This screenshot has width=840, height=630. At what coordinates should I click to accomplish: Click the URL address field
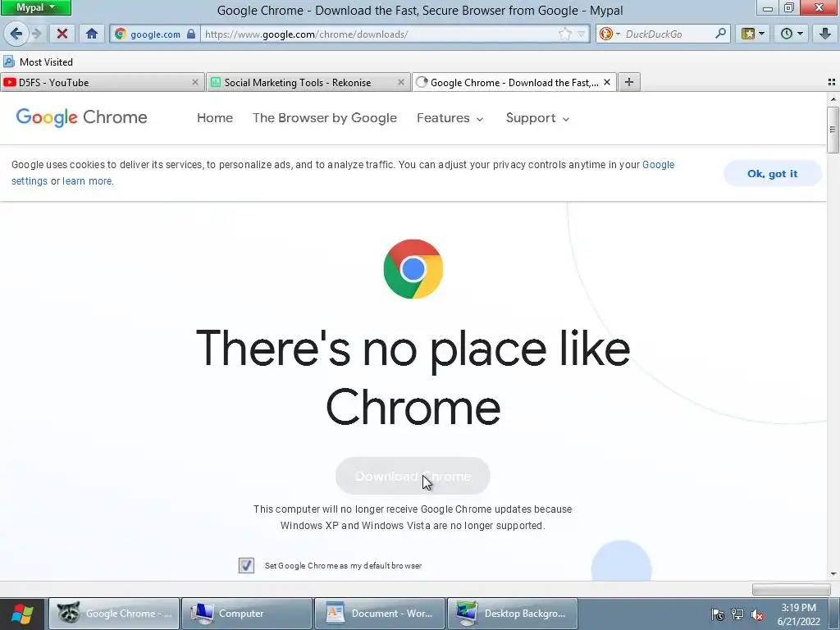pyautogui.click(x=377, y=34)
